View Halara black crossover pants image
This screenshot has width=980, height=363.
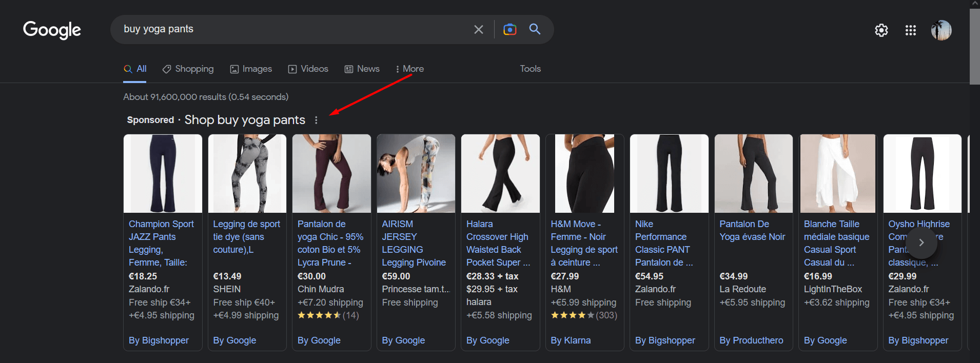tap(500, 173)
